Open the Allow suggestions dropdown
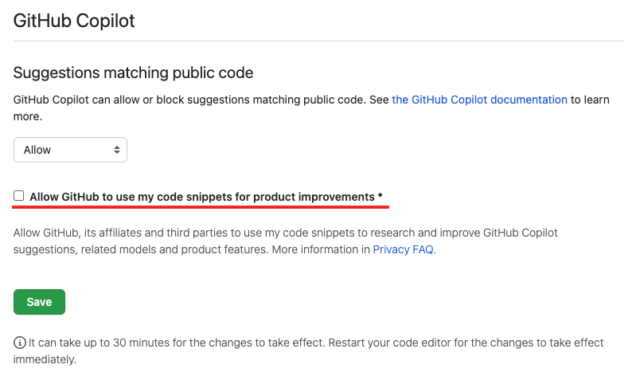The image size is (640, 376). coord(70,150)
